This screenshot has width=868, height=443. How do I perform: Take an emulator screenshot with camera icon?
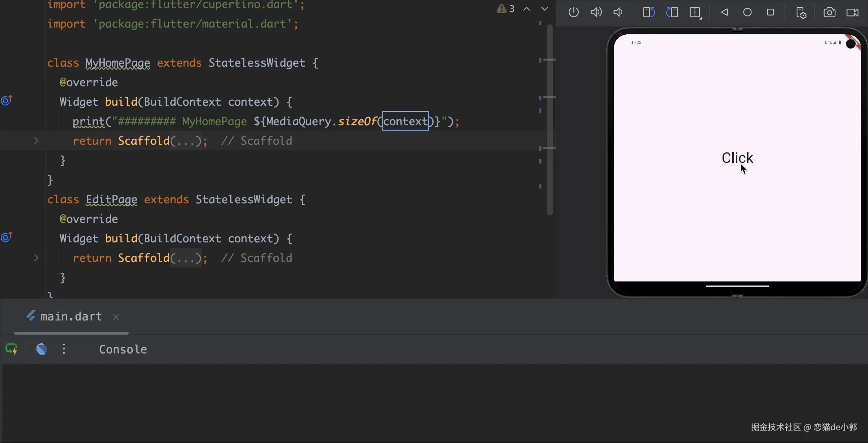coord(829,12)
